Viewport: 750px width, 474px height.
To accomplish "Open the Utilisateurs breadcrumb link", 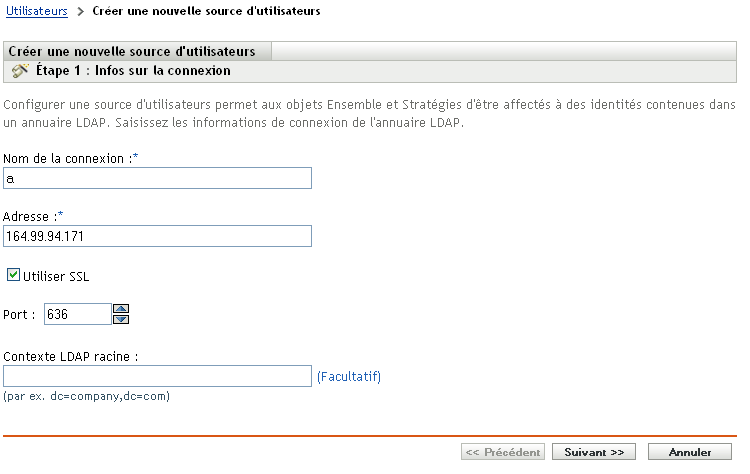I will tap(37, 12).
